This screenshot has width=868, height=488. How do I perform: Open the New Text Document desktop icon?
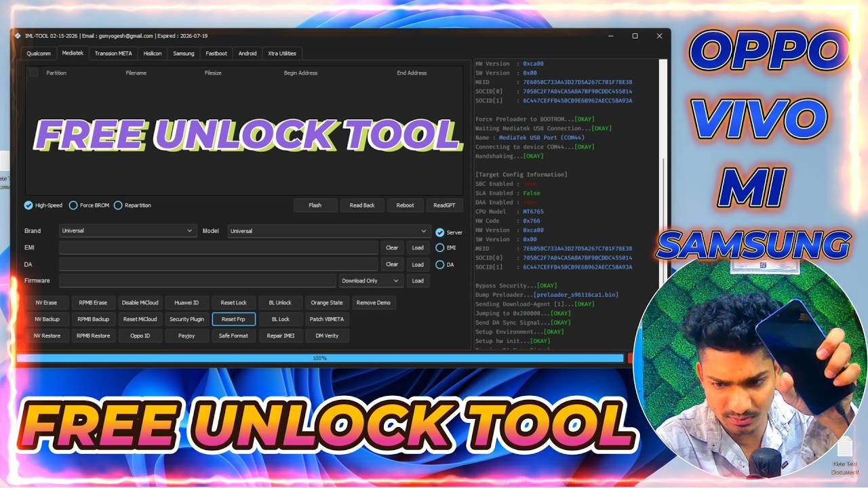point(845,456)
